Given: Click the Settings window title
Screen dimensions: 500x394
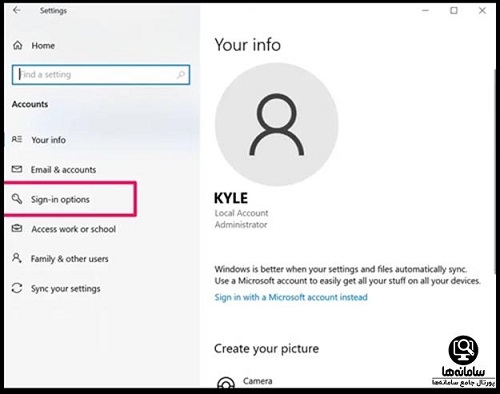Looking at the screenshot, I should 53,11.
